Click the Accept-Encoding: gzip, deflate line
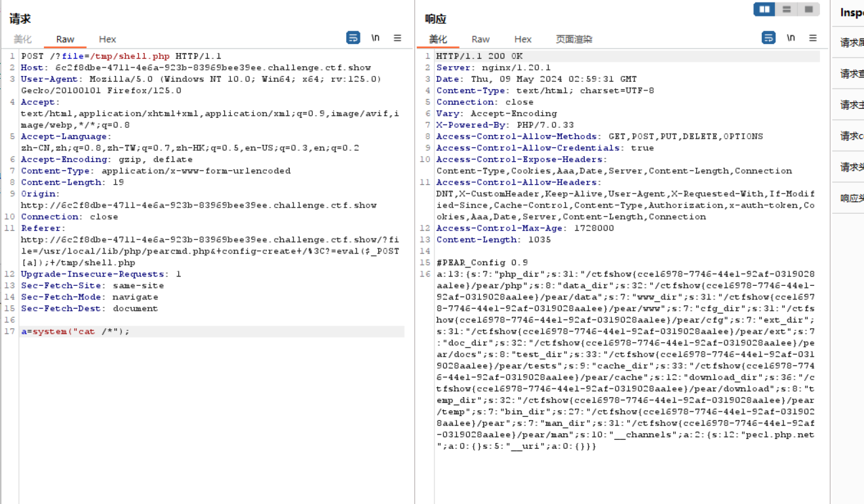The image size is (864, 504). click(x=107, y=159)
